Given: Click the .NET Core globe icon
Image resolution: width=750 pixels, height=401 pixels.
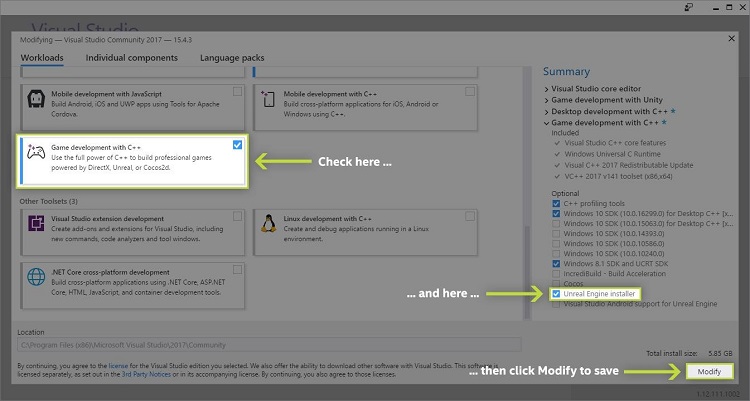Looking at the screenshot, I should point(36,277).
